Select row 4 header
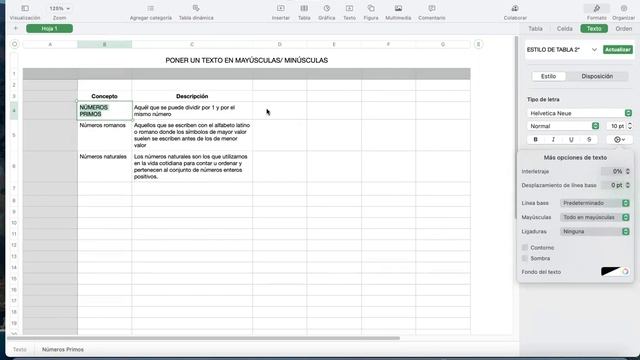This screenshot has height=360, width=640. tap(14, 111)
